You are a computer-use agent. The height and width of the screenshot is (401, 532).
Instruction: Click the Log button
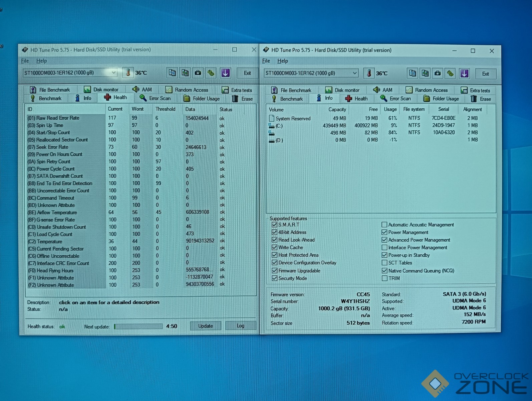pos(241,326)
